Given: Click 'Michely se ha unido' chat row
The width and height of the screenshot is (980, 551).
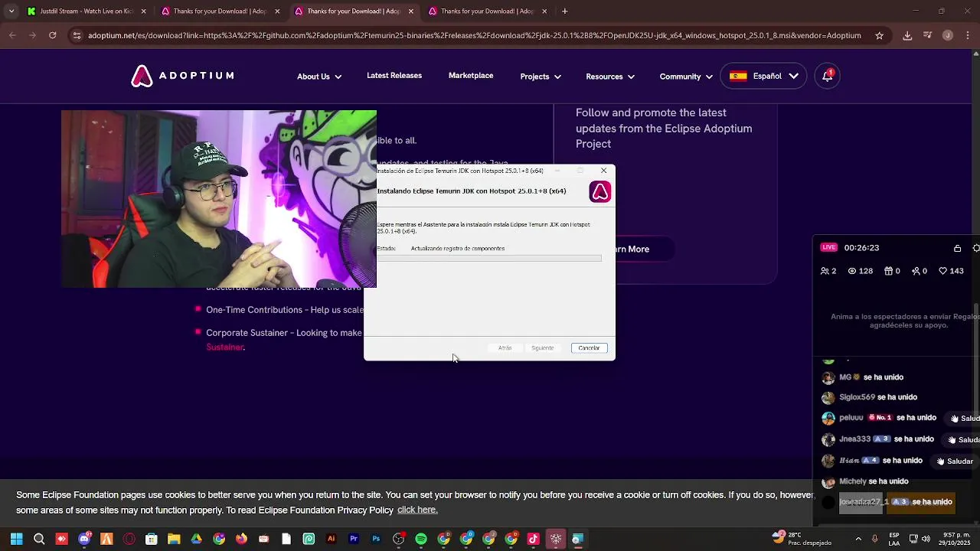Looking at the screenshot, I should 864,481.
